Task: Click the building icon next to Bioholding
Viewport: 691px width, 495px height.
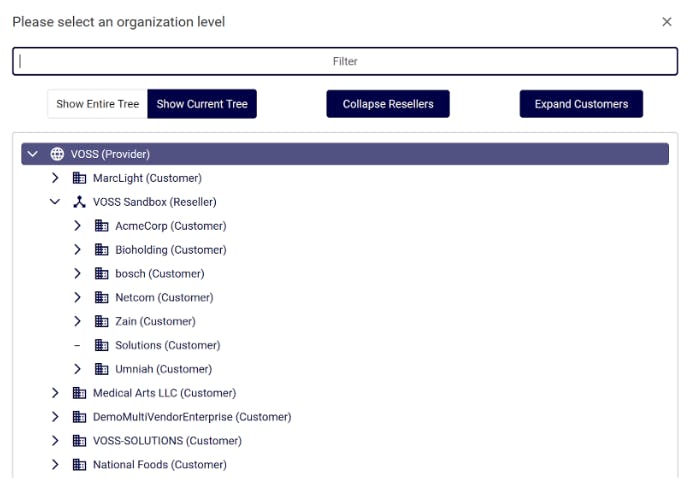Action: (x=101, y=250)
